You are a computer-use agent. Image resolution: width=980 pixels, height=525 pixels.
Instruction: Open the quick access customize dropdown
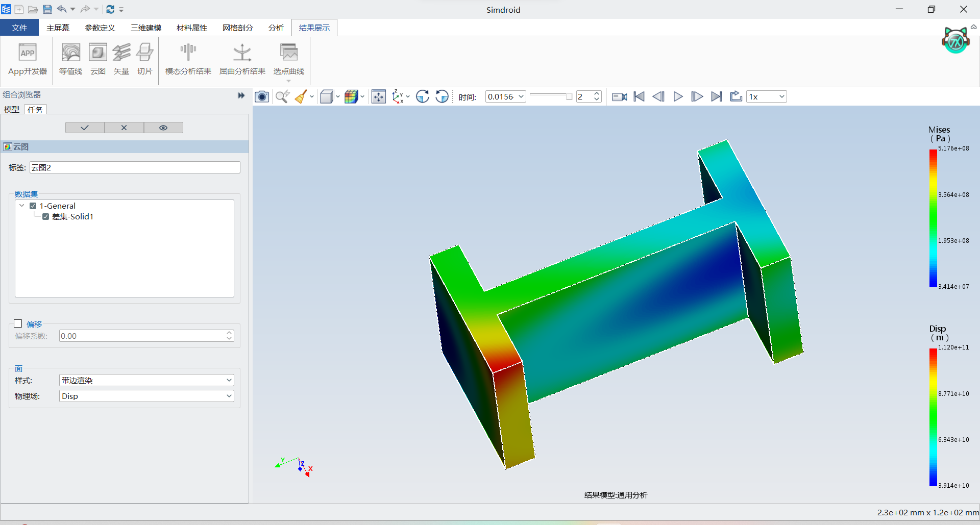(x=121, y=10)
